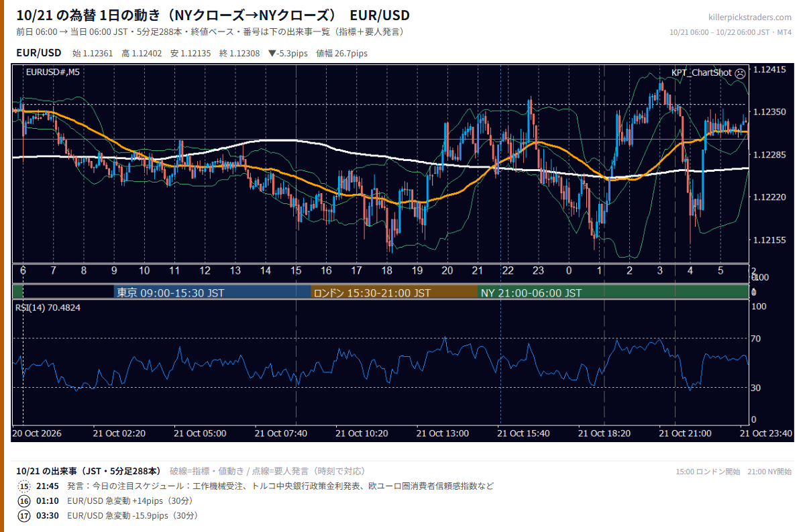The width and height of the screenshot is (805, 532).
Task: Click the 20 Oct 2026 date label
Action: pos(38,433)
